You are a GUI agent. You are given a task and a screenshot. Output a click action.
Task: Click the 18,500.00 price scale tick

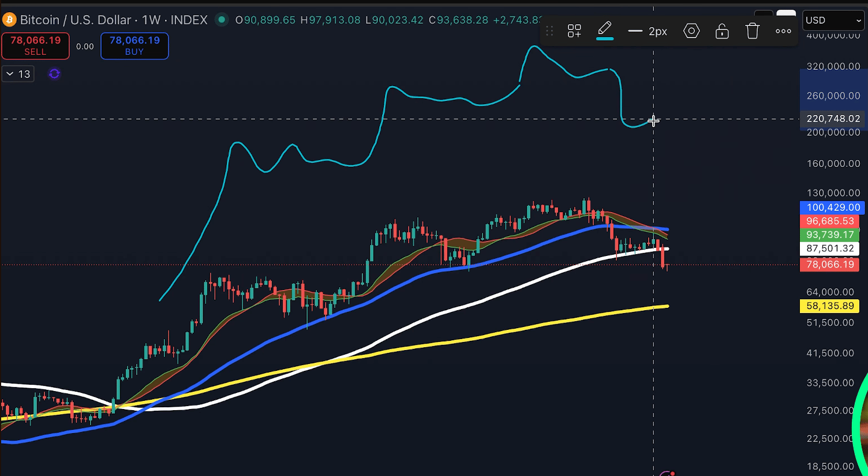(830, 467)
